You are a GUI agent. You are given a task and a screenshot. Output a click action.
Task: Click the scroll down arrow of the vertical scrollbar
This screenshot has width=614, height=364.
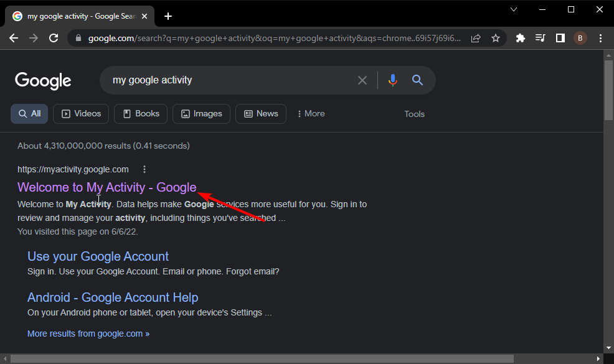point(608,348)
